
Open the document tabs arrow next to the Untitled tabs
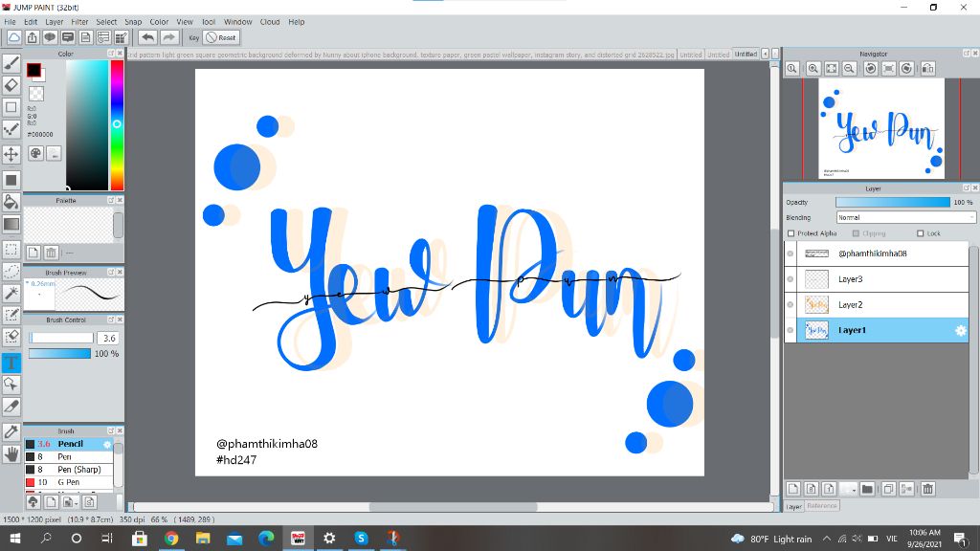pyautogui.click(x=765, y=55)
